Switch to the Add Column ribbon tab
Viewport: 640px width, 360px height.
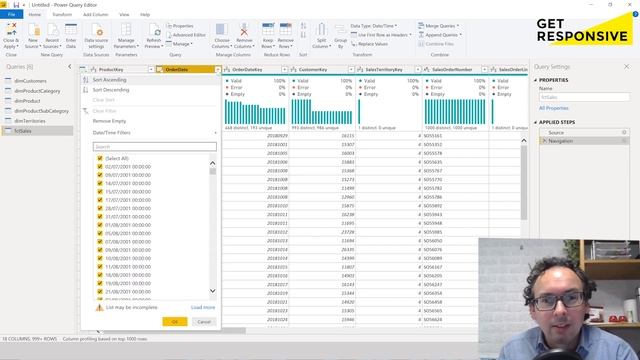click(96, 14)
